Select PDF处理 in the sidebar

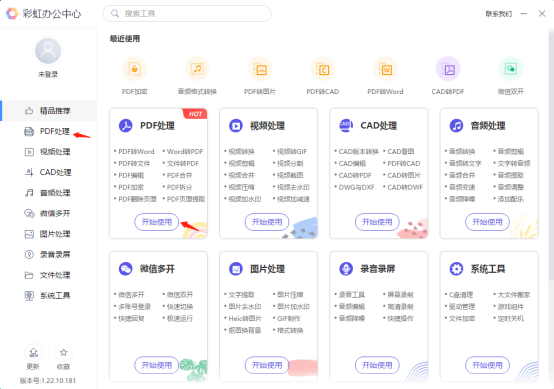click(x=48, y=131)
